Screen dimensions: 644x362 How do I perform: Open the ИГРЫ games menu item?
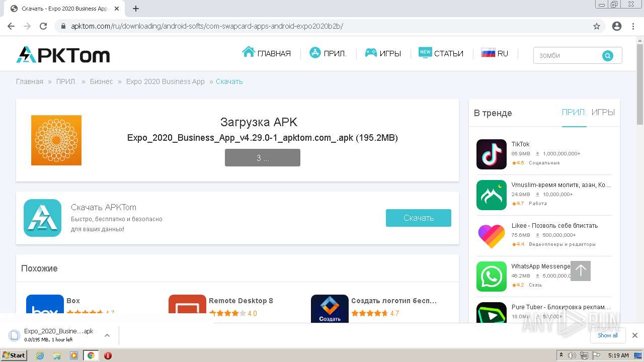point(390,53)
